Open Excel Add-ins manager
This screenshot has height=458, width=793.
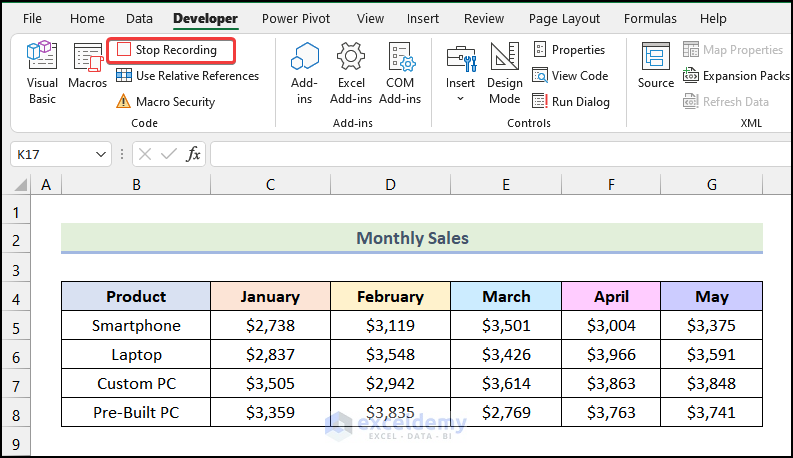350,72
